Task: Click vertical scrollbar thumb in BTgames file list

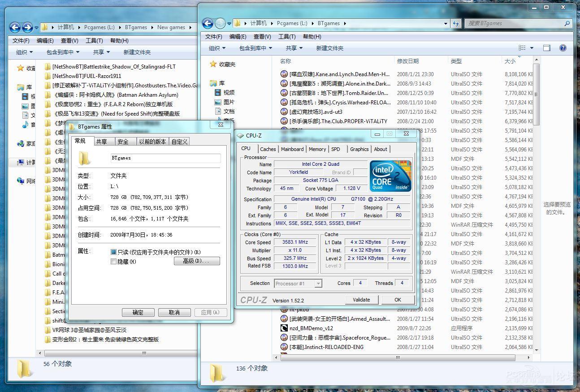Action: [x=537, y=94]
